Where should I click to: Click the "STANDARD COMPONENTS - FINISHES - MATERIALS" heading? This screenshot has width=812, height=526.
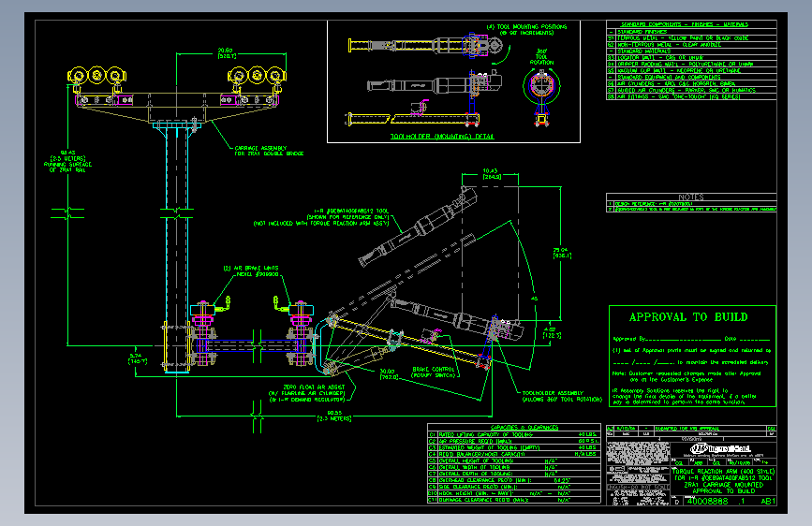coord(685,24)
